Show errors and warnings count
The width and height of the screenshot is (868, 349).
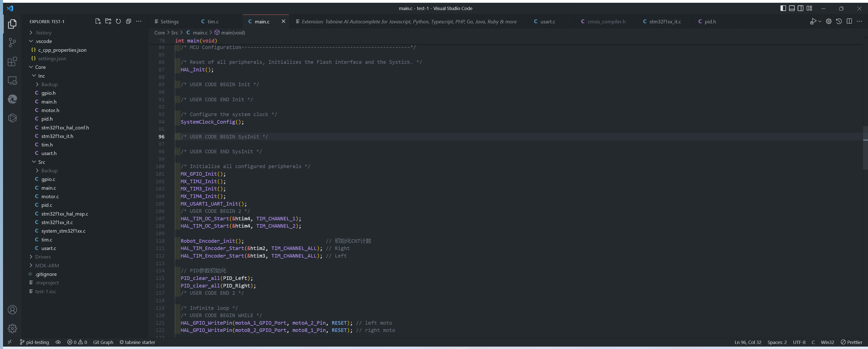click(x=77, y=342)
